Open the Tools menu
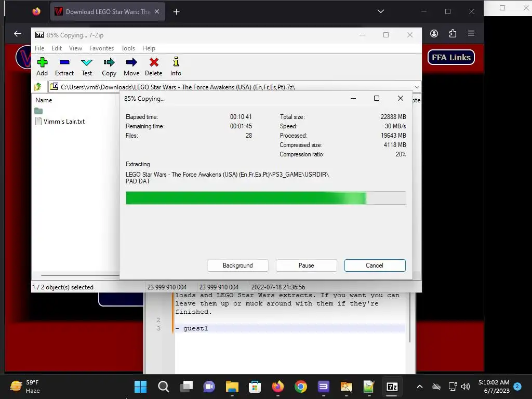Screen dimensions: 532x399 click(x=128, y=48)
